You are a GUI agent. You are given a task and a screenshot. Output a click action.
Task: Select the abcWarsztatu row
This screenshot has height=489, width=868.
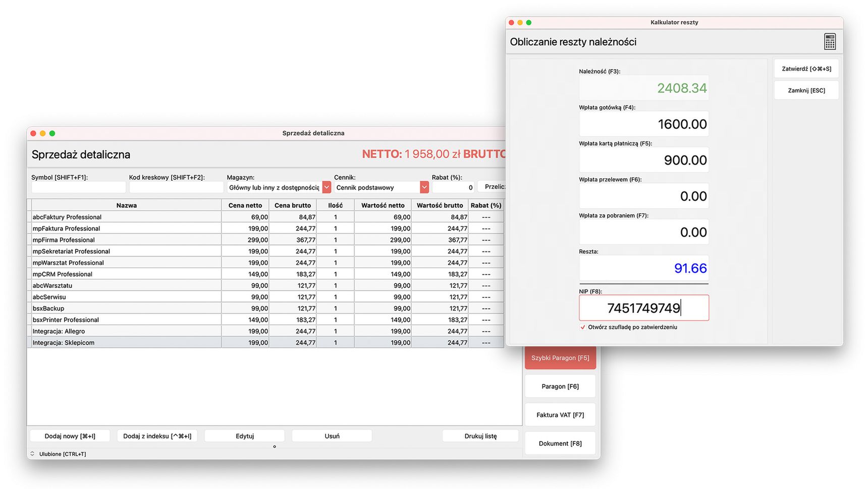point(265,285)
